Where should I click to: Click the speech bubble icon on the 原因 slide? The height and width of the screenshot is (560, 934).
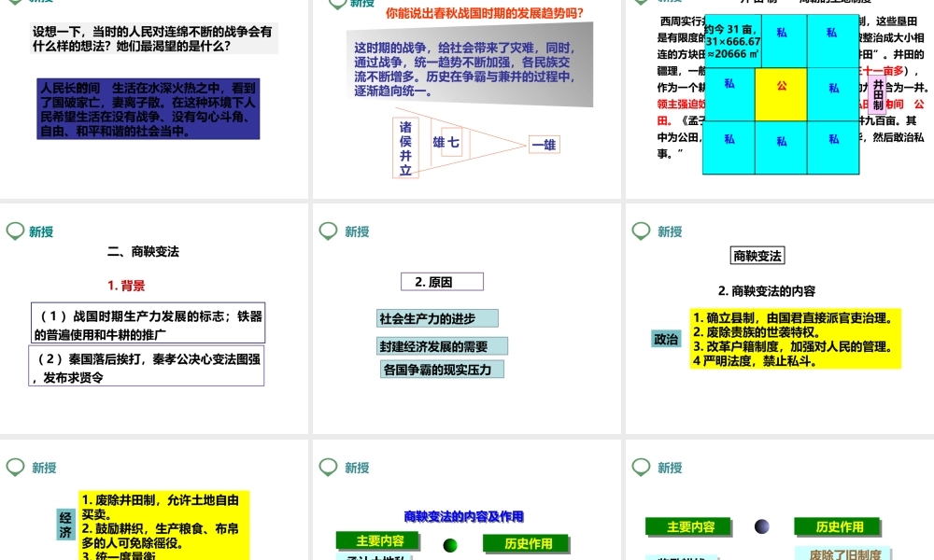(328, 231)
